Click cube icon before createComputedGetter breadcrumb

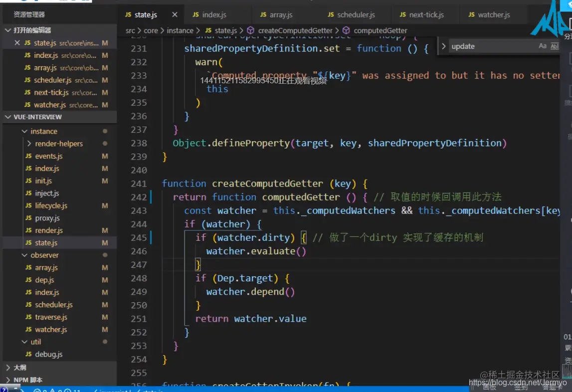[x=251, y=30]
